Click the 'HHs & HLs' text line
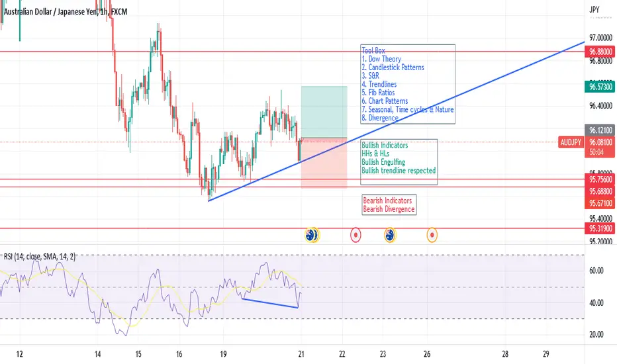617x364 pixels. [x=375, y=154]
